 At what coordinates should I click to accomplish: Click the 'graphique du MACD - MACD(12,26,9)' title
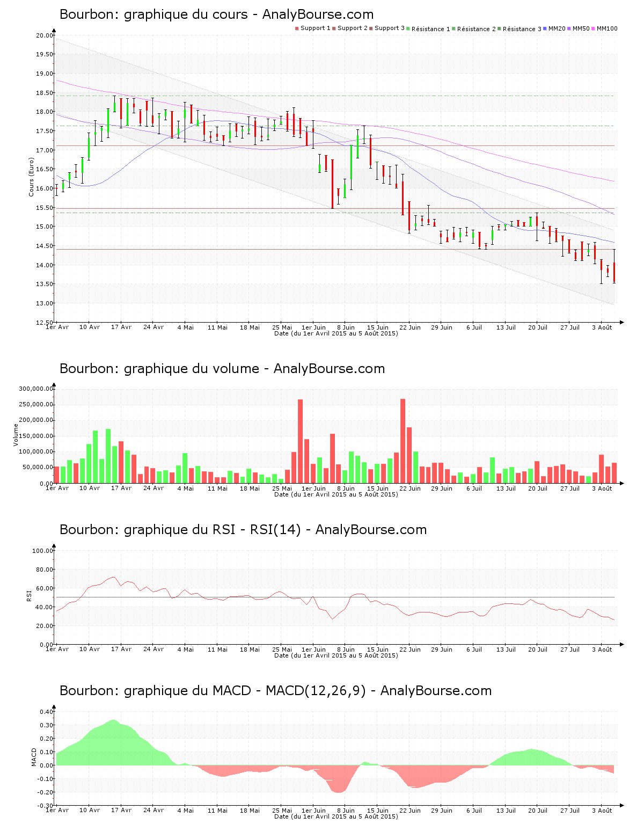click(245, 691)
